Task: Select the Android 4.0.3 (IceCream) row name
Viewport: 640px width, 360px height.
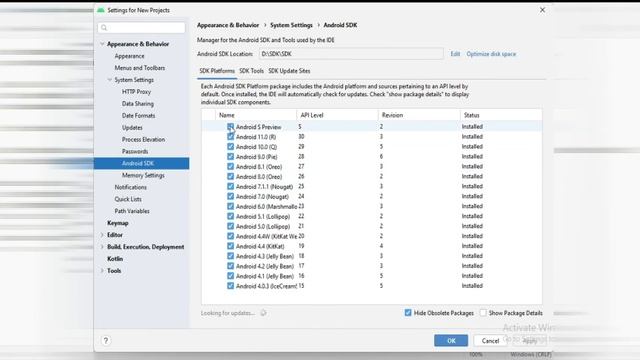Action: point(266,286)
